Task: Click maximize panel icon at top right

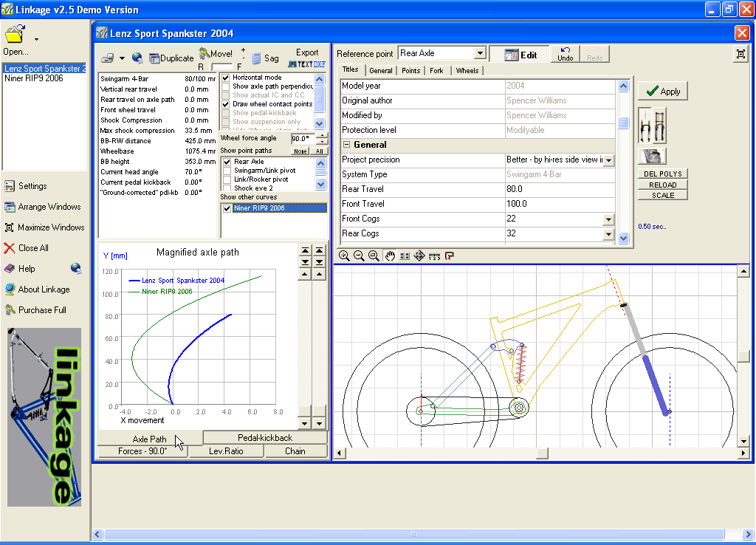Action: pyautogui.click(x=741, y=54)
